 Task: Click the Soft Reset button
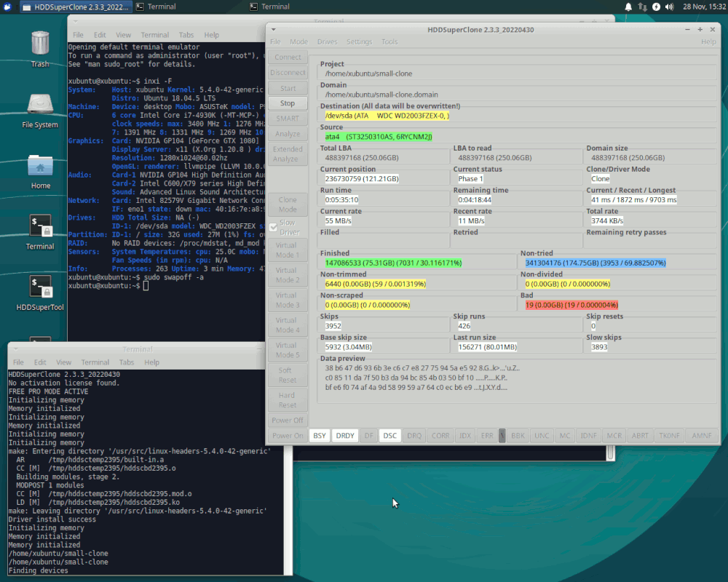[x=288, y=375]
